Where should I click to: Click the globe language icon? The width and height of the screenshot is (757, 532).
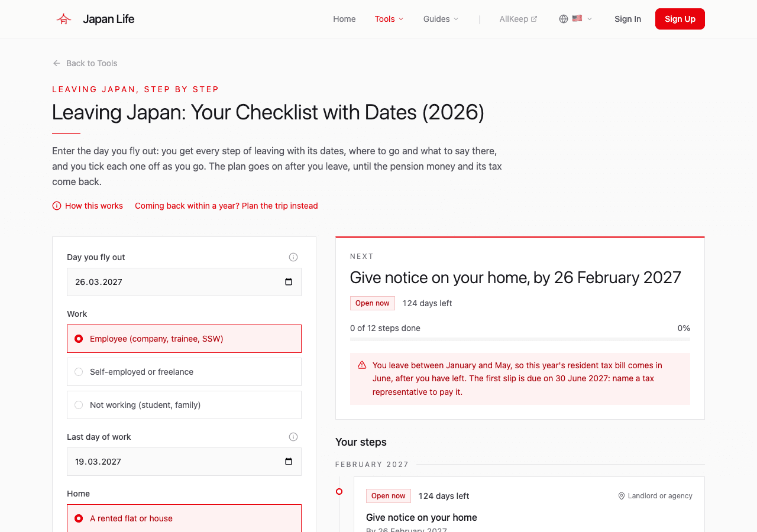pyautogui.click(x=564, y=19)
